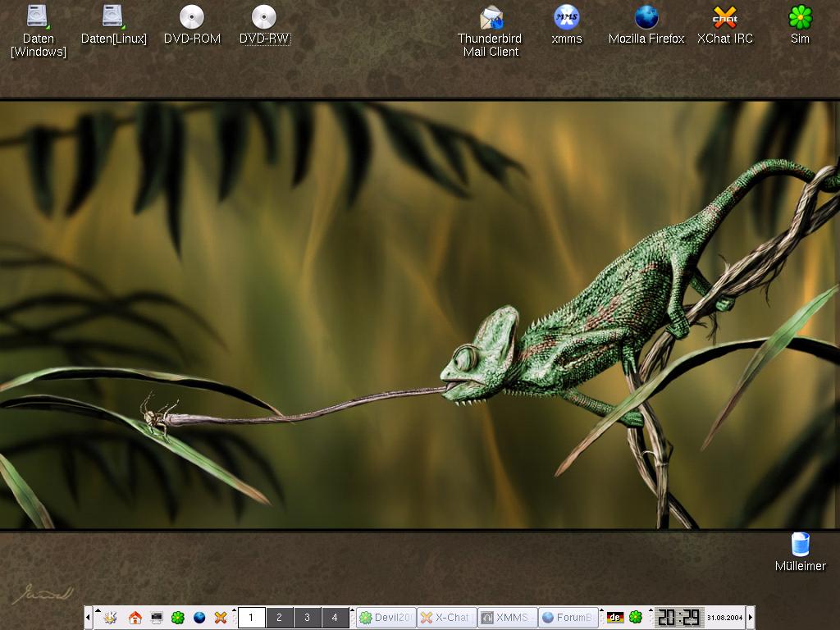Launch the terminal from the panel

[157, 618]
